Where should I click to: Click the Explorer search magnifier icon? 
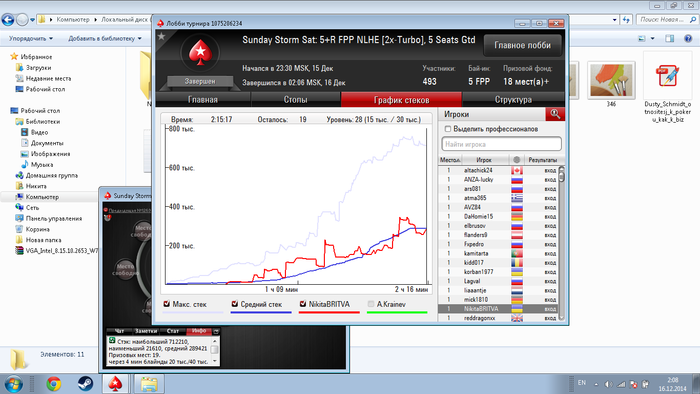point(693,20)
